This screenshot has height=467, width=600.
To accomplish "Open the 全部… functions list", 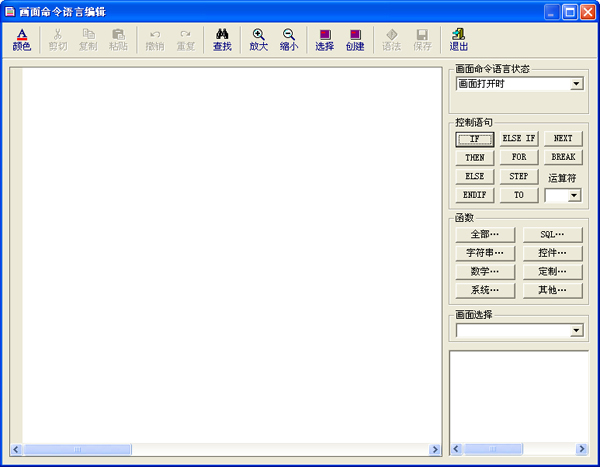I will coord(485,235).
